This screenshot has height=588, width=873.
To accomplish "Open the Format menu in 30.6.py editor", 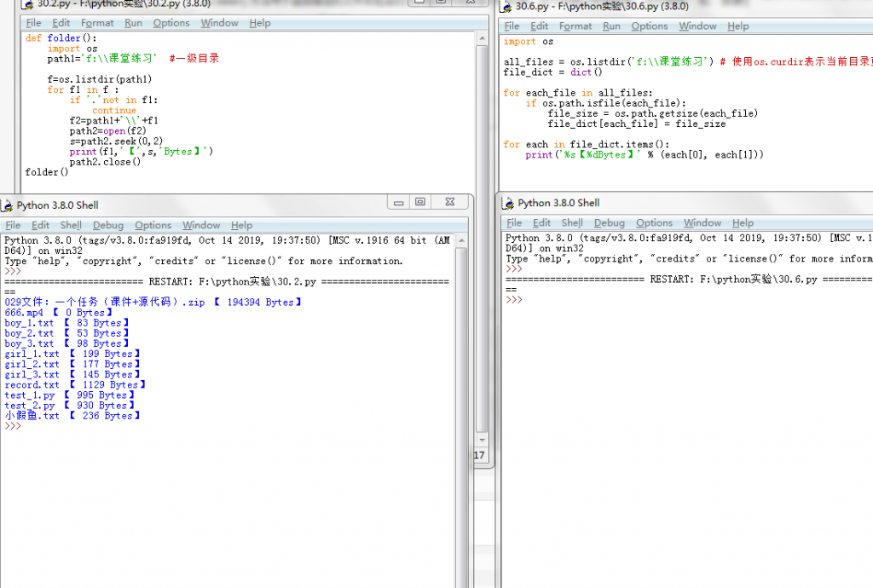I will coord(575,26).
